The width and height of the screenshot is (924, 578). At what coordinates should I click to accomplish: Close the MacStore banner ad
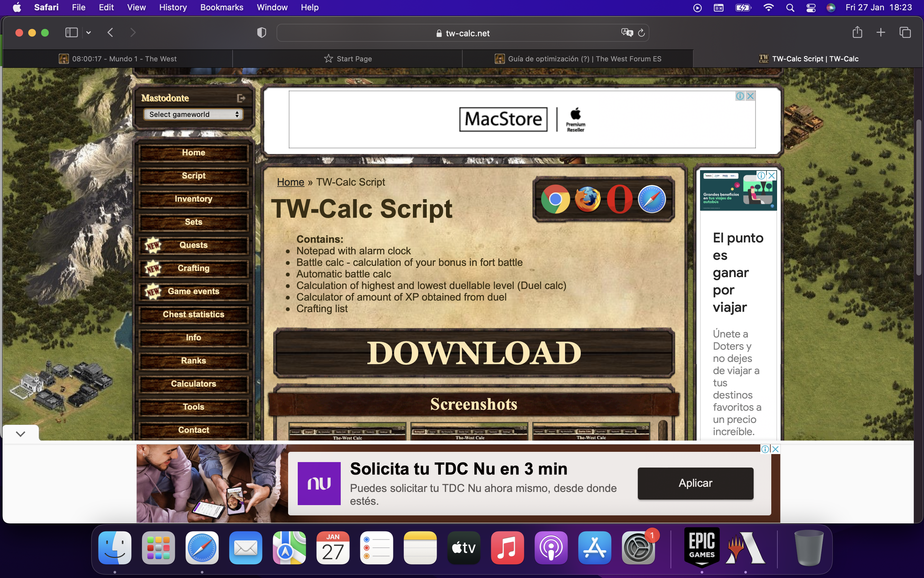pyautogui.click(x=750, y=96)
